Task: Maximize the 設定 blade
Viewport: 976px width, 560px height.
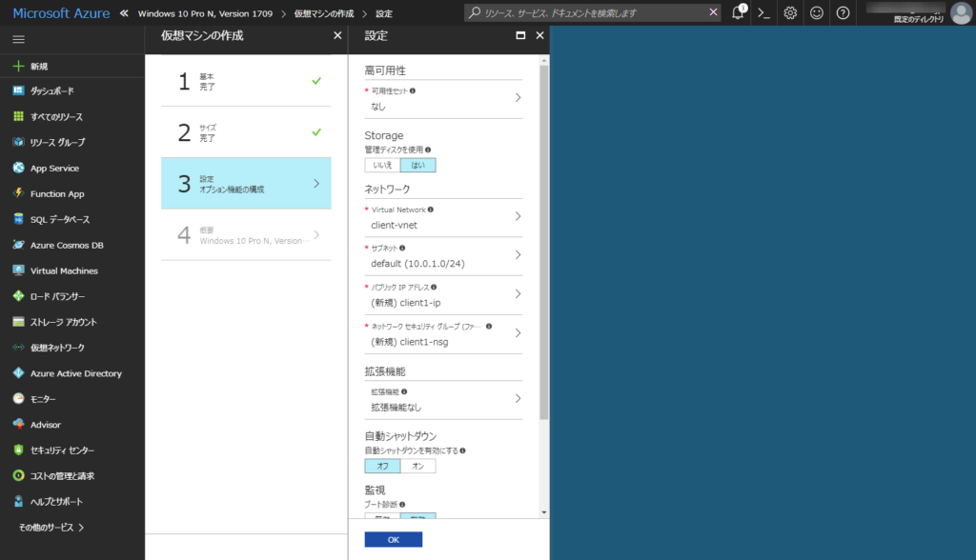Action: click(x=520, y=35)
